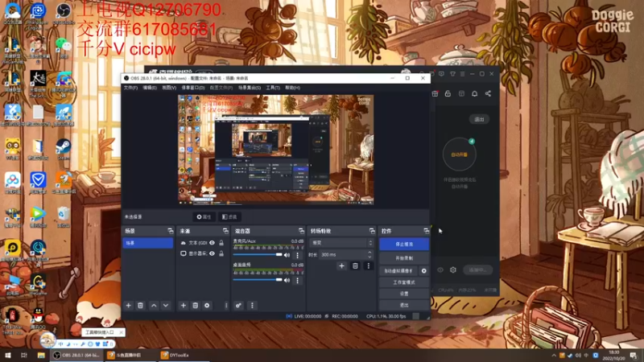Viewport: 644px width, 362px height.
Task: Toggle lock on 文本 (GDI) source
Action: point(221,243)
